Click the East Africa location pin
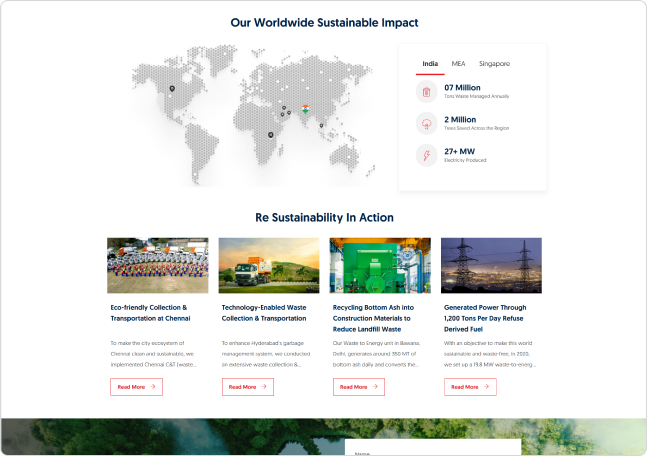Image resolution: width=647 pixels, height=456 pixels. 271,135
